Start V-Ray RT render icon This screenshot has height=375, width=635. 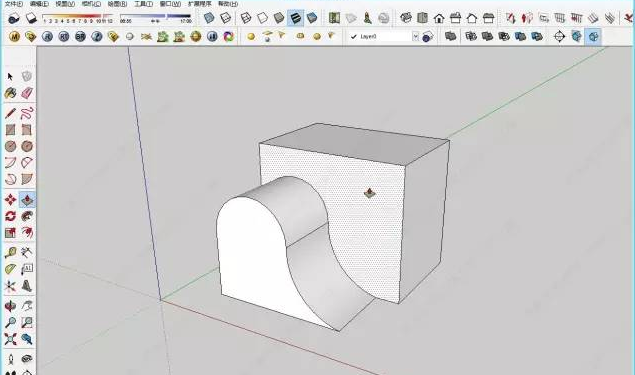(x=64, y=37)
